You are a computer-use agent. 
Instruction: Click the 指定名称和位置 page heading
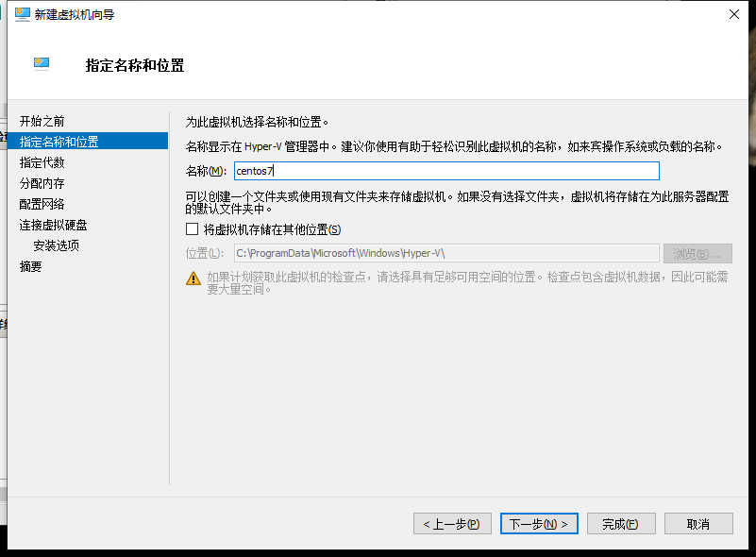click(135, 65)
